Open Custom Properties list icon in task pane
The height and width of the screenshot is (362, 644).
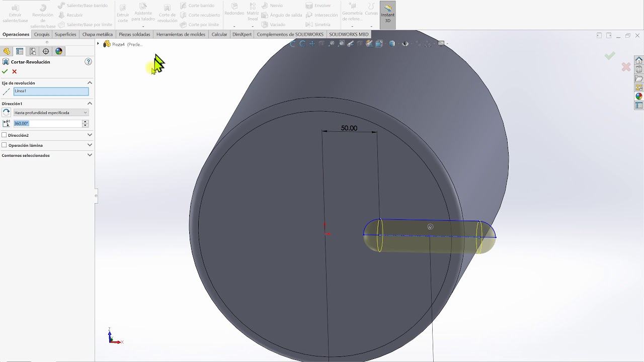click(639, 106)
